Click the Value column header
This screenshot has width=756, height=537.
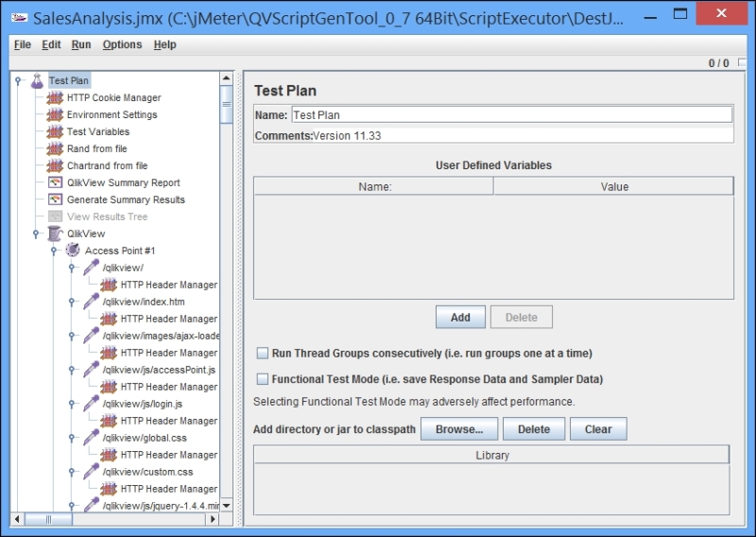click(613, 186)
